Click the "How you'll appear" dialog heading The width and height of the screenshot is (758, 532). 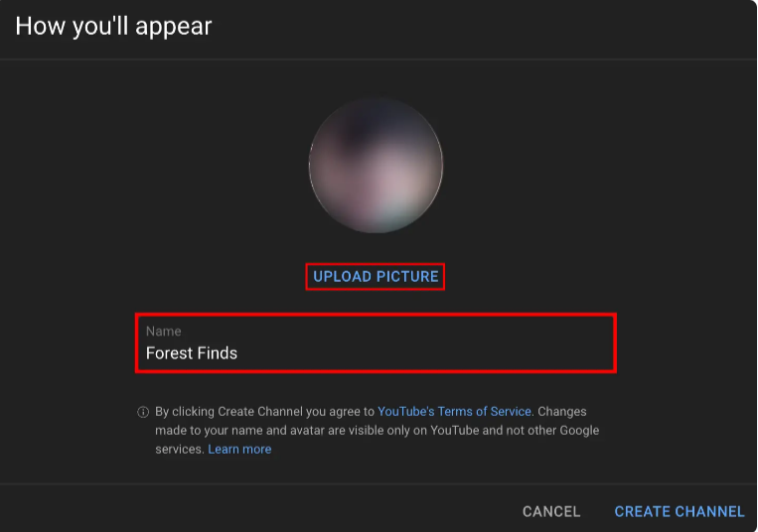[x=113, y=26]
